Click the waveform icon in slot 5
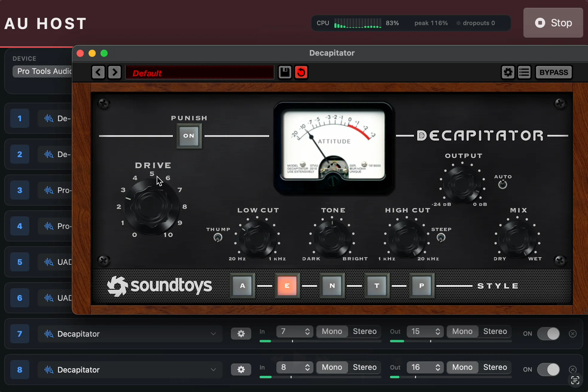Screen dimensions: 588x392 coord(49,262)
